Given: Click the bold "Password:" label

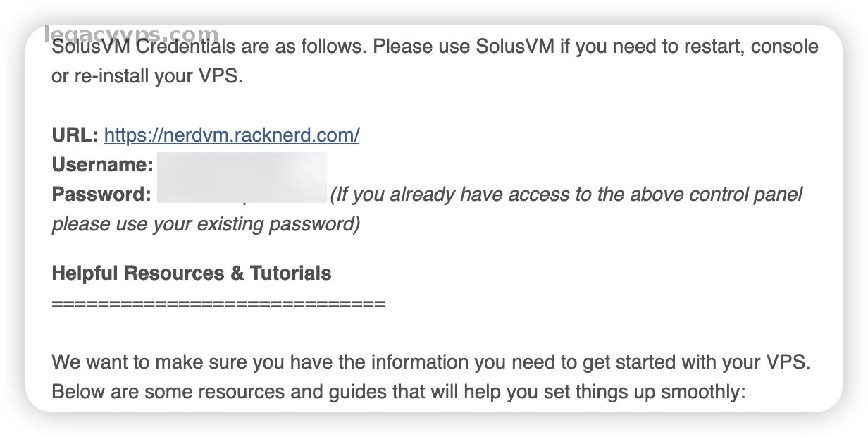Looking at the screenshot, I should pyautogui.click(x=101, y=195).
